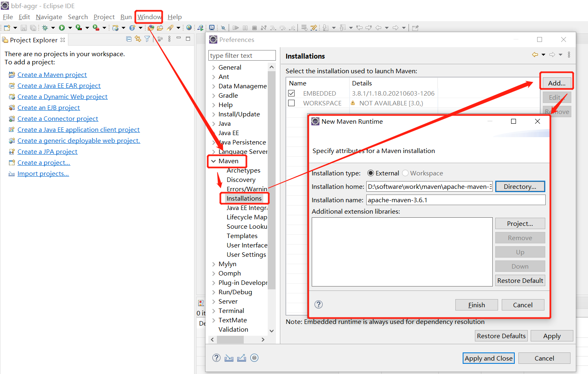Click the Oomph preference recorder icon

254,358
